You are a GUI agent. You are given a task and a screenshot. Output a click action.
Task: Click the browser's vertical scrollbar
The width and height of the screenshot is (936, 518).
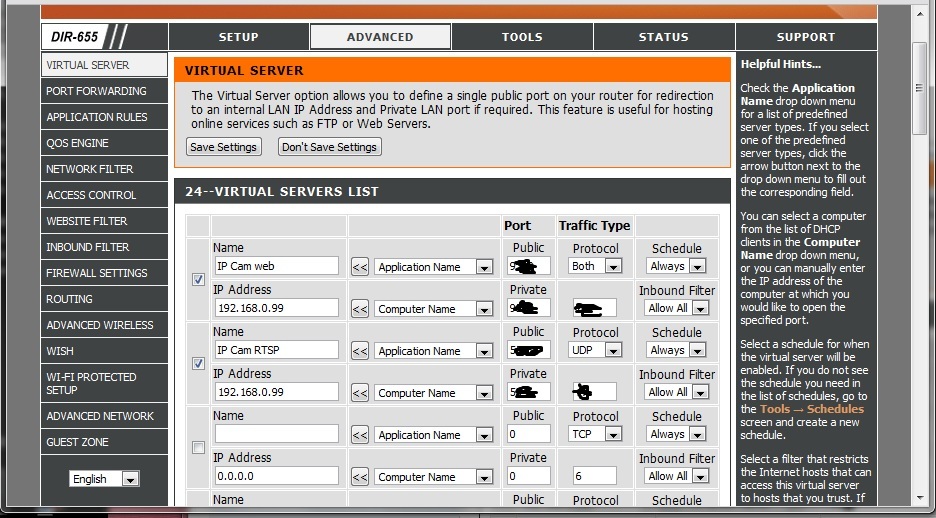(x=920, y=250)
